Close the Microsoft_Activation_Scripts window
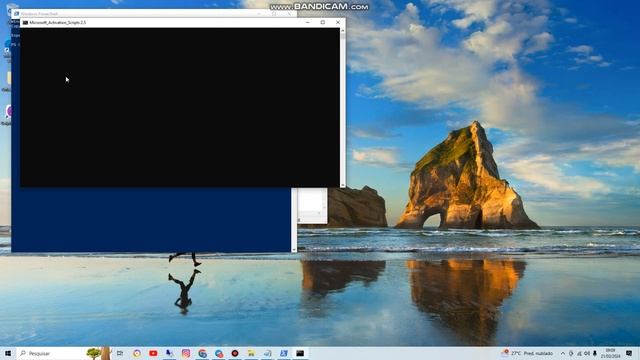 pyautogui.click(x=338, y=22)
